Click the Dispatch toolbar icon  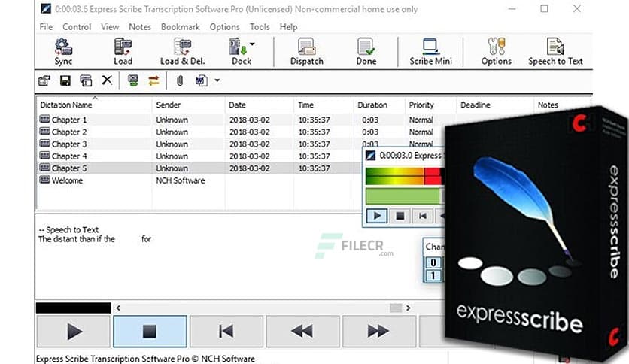[306, 52]
